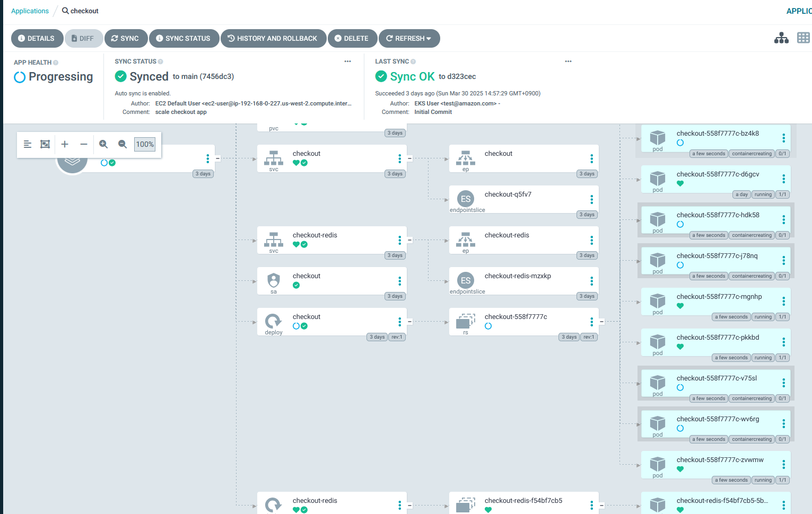Collapse children of checkout-redis deploy node
Image resolution: width=812 pixels, height=514 pixels.
[409, 506]
